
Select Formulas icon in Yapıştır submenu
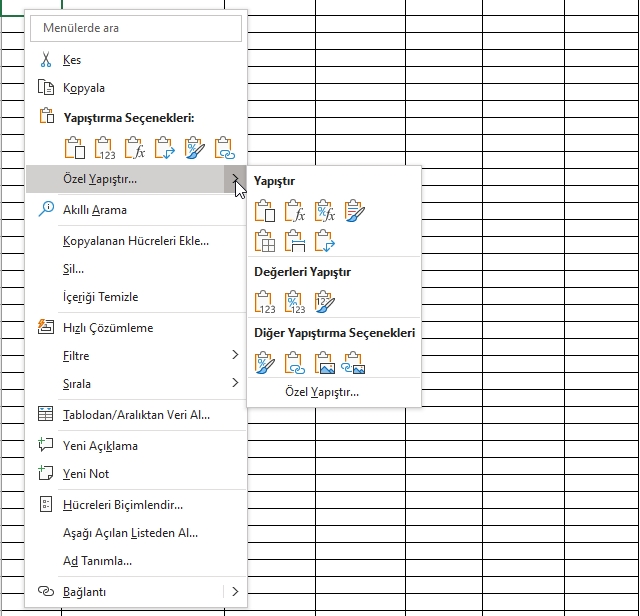(295, 211)
